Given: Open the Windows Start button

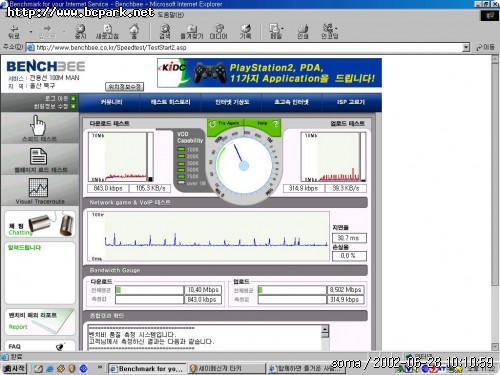Looking at the screenshot, I should pos(14,368).
